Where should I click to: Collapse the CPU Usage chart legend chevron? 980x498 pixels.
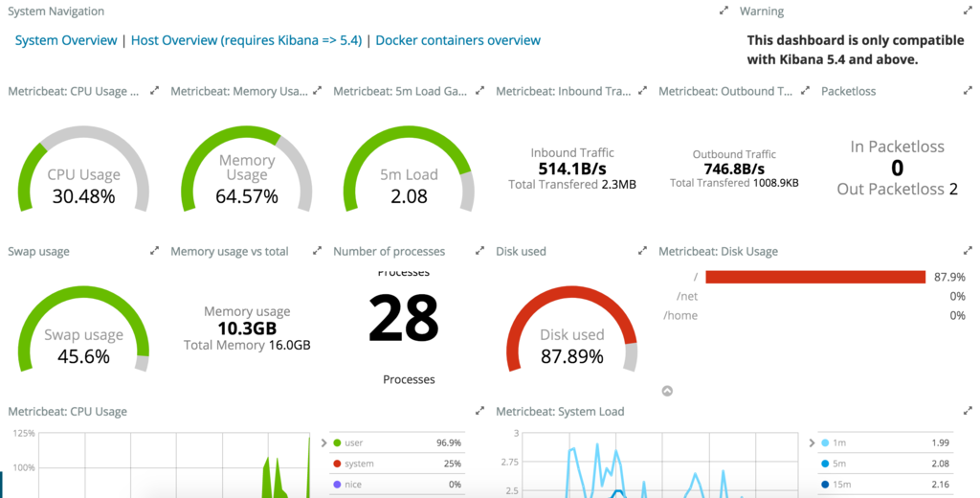(x=323, y=443)
